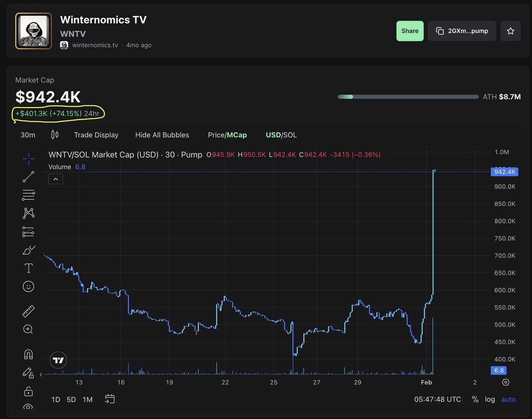Click the $942.4K market cap value
Viewport: 532px width, 419px height.
(x=48, y=97)
